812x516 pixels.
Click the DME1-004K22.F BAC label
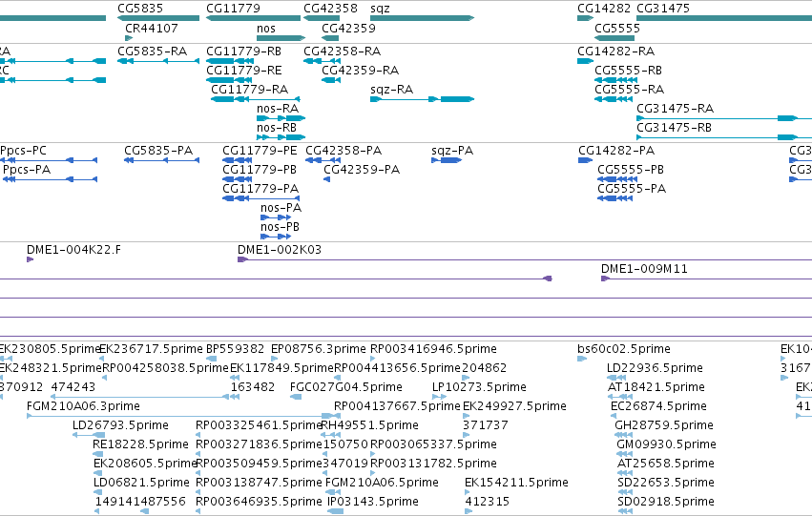tap(73, 250)
